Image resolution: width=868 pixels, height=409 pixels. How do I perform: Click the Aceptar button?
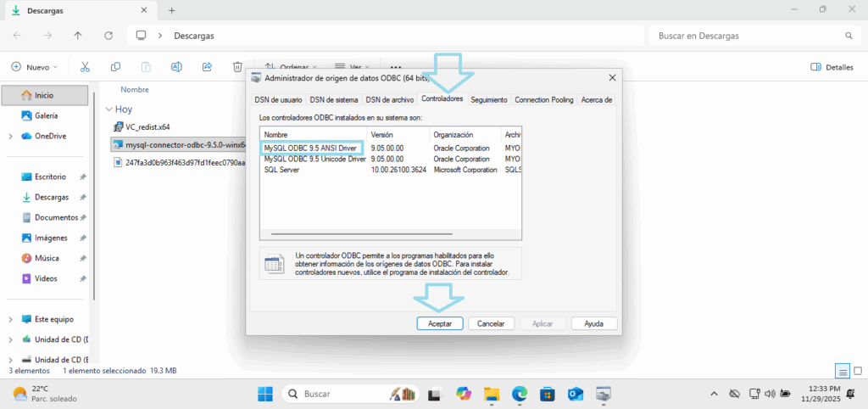[440, 323]
